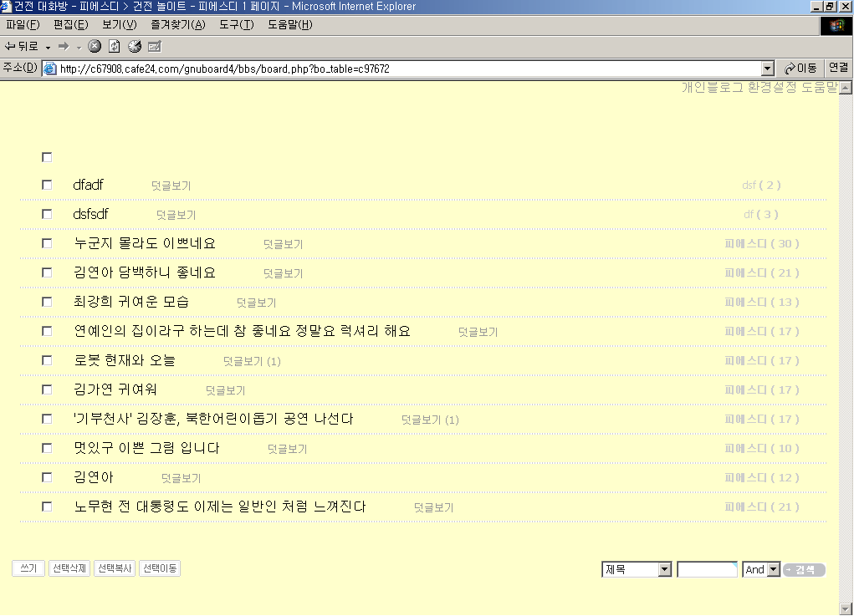The width and height of the screenshot is (854, 616).
Task: Click the Edit page icon in toolbar
Action: [x=155, y=47]
